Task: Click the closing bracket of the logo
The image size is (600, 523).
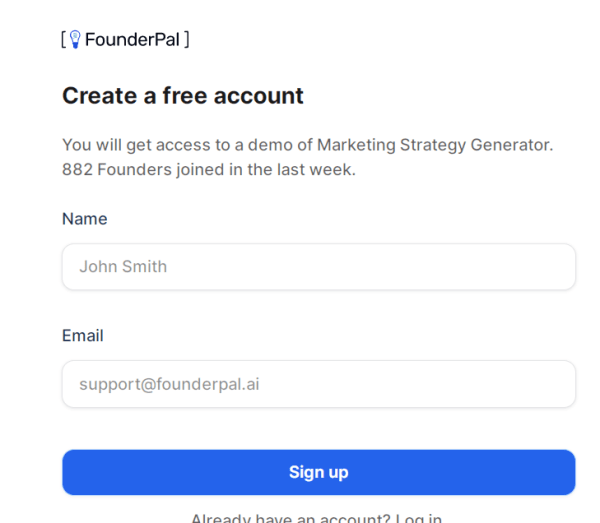Action: [186, 40]
